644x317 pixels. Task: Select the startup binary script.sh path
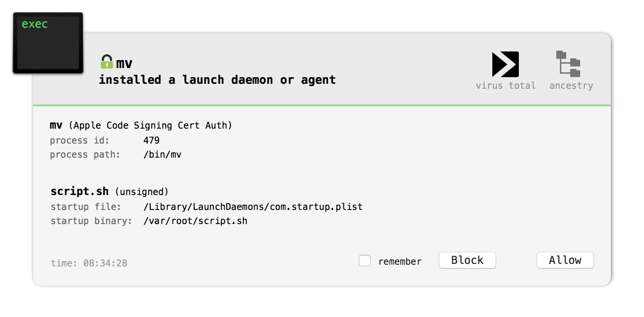195,221
